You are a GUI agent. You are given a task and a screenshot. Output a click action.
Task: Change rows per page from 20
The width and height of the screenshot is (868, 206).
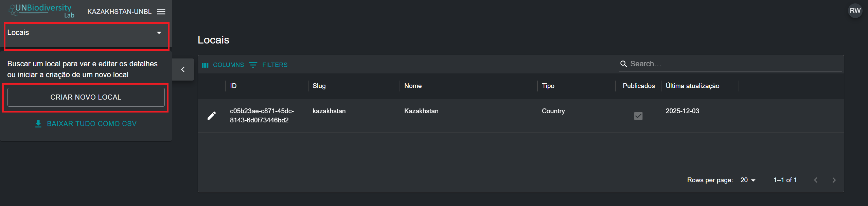click(x=748, y=180)
